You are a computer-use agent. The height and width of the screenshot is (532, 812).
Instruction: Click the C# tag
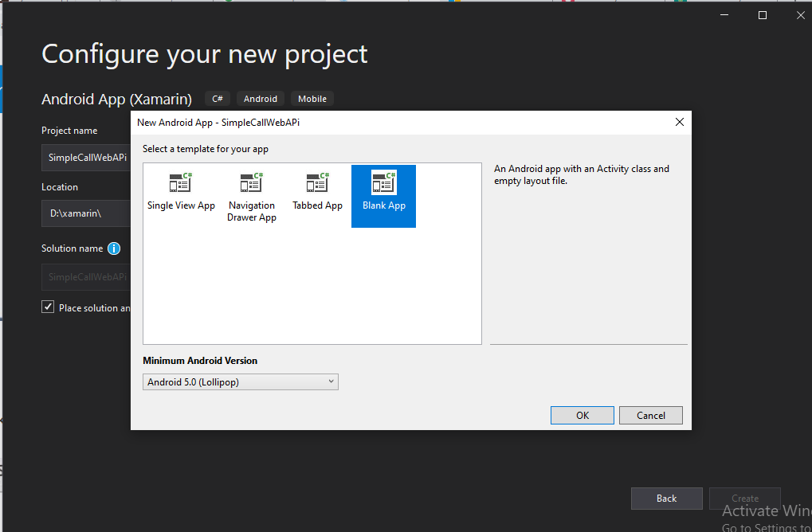[218, 99]
